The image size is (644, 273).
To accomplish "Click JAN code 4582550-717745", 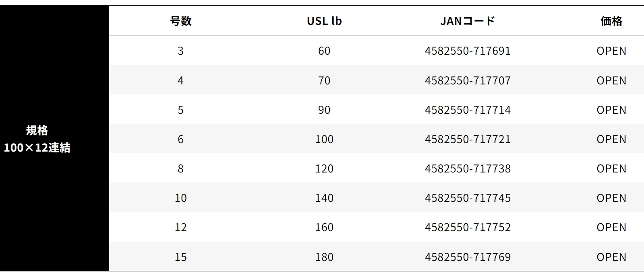I will 468,198.
